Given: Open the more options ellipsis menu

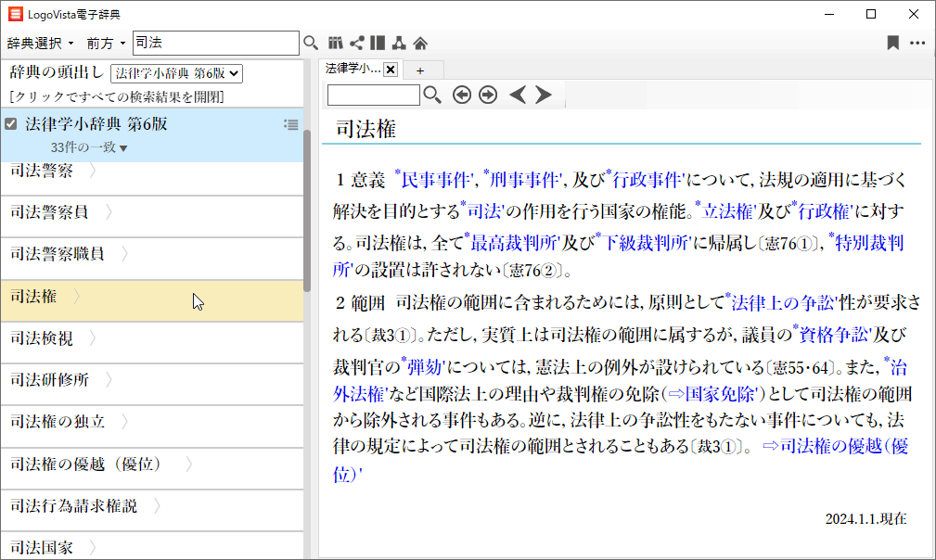Looking at the screenshot, I should [917, 43].
